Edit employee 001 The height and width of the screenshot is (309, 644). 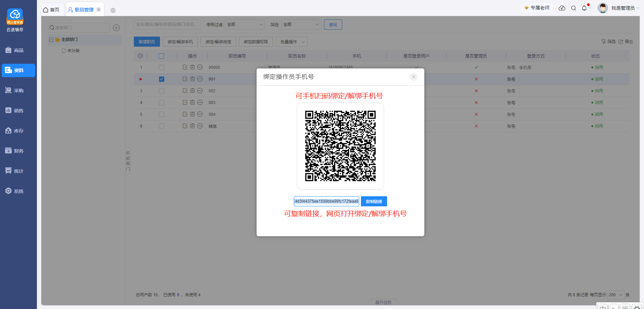click(x=185, y=79)
